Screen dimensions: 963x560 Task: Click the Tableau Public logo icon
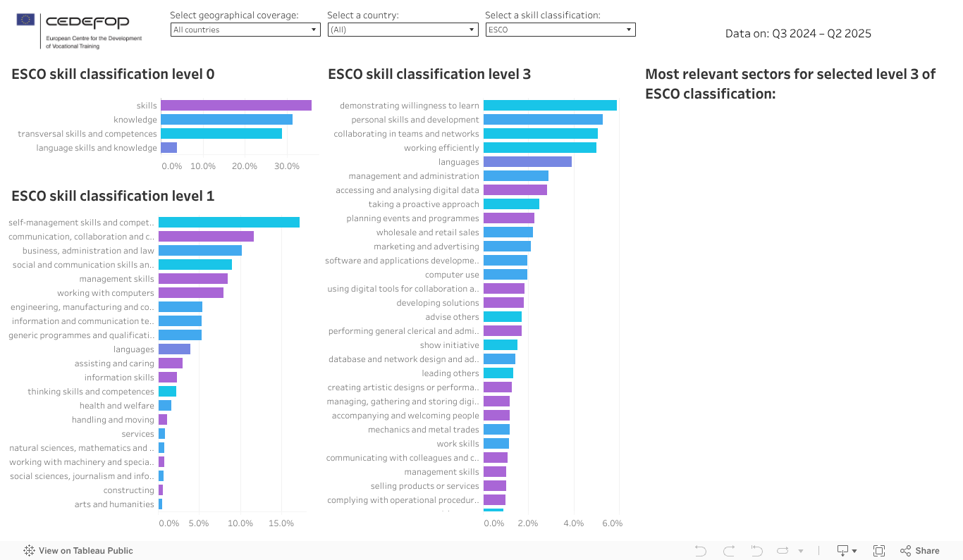28,550
